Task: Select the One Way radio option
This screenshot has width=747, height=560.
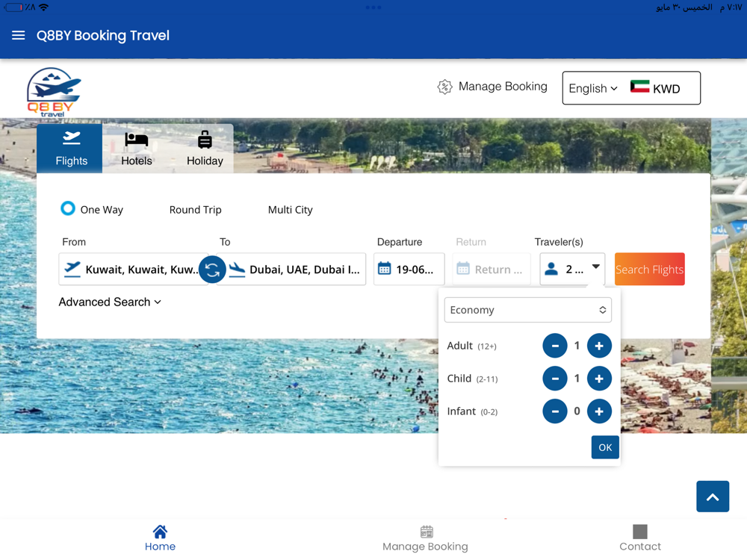Action: (68, 208)
